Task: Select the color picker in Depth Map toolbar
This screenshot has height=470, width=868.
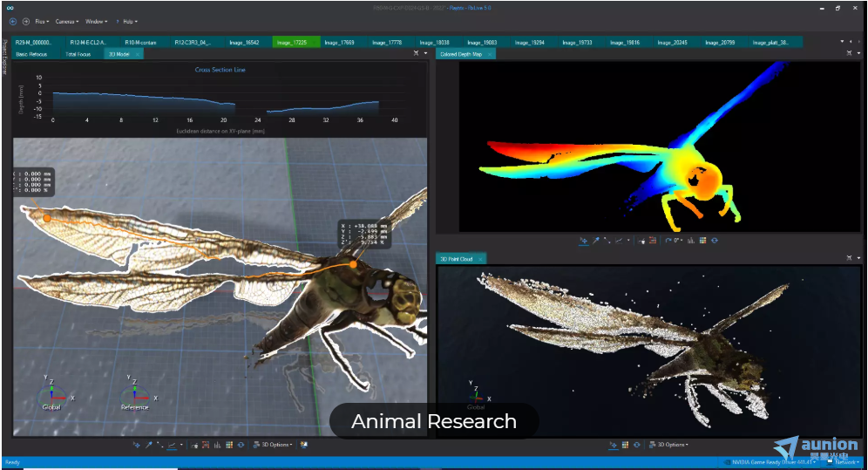Action: point(596,241)
